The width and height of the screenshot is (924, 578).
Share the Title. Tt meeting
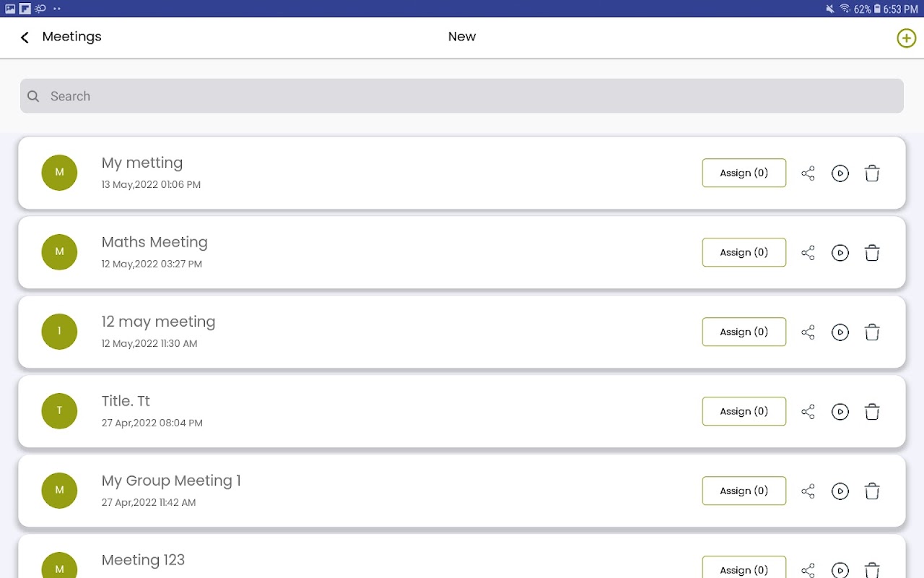[808, 412]
